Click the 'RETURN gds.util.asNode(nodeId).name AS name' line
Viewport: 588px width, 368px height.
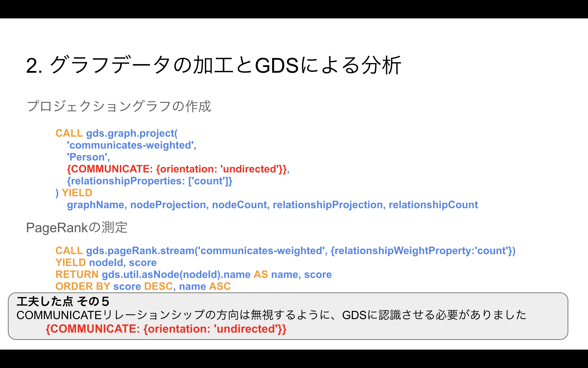[x=193, y=275]
